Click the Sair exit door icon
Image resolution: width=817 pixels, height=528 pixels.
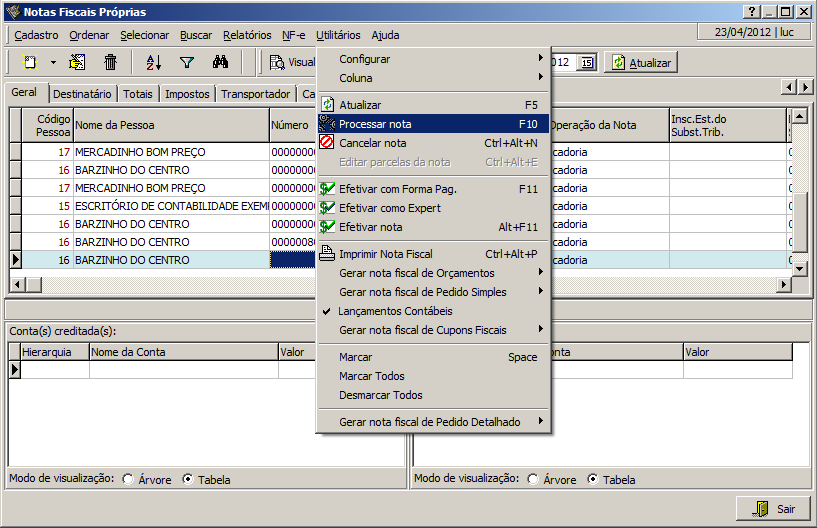[x=760, y=509]
